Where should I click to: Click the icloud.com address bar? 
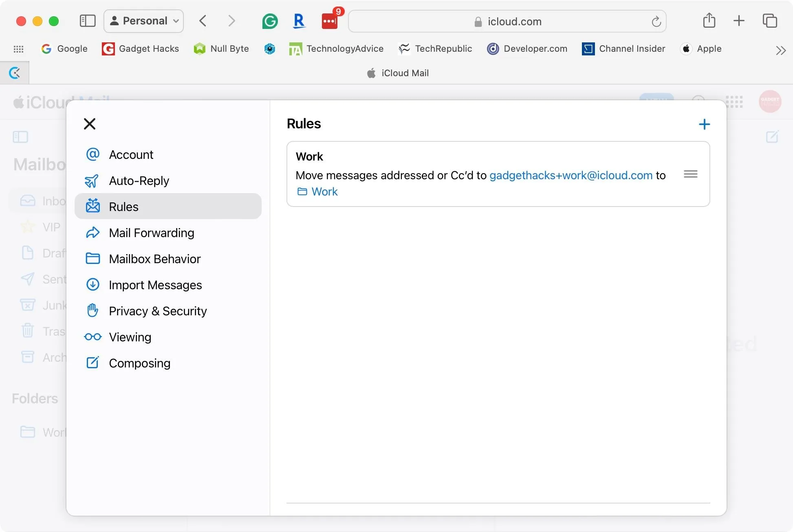507,21
